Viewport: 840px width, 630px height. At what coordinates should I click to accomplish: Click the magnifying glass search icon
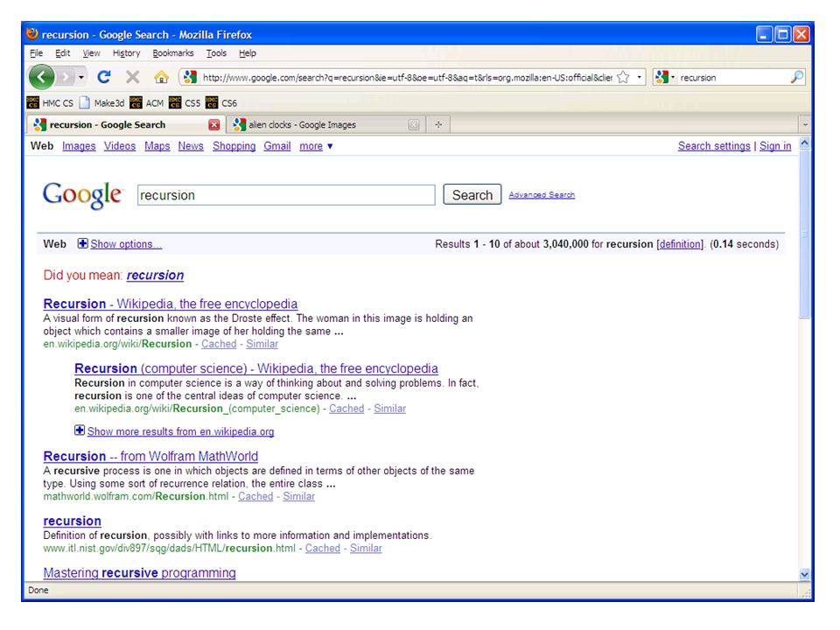796,77
